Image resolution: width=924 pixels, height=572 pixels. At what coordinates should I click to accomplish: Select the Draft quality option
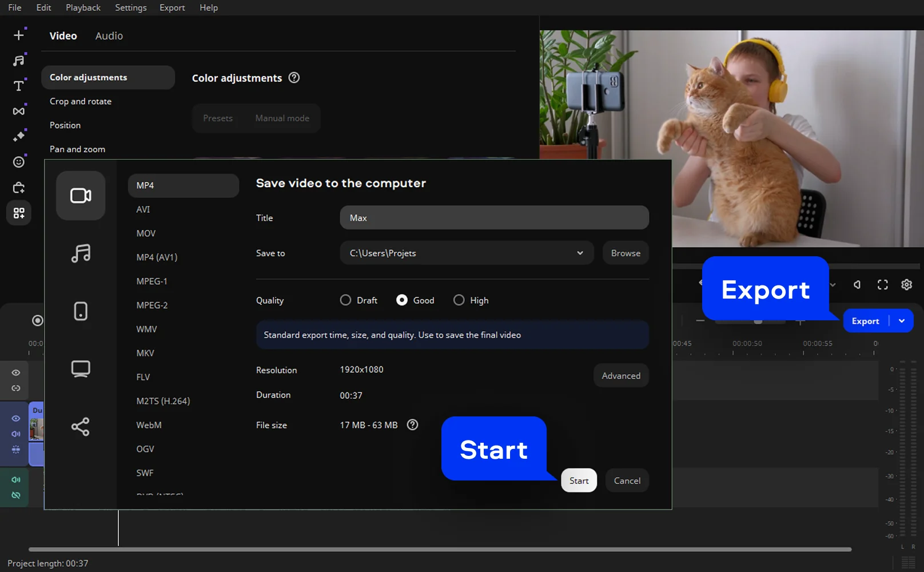(x=345, y=300)
